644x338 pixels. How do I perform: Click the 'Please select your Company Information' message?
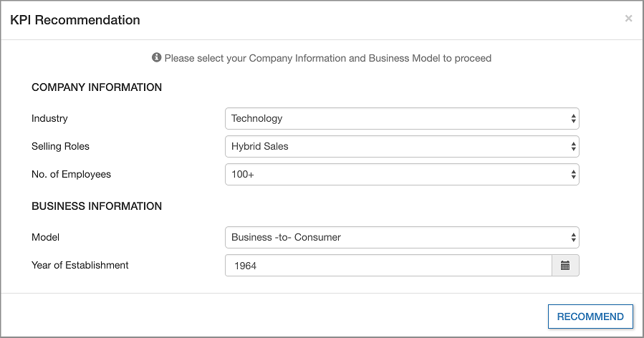[327, 58]
